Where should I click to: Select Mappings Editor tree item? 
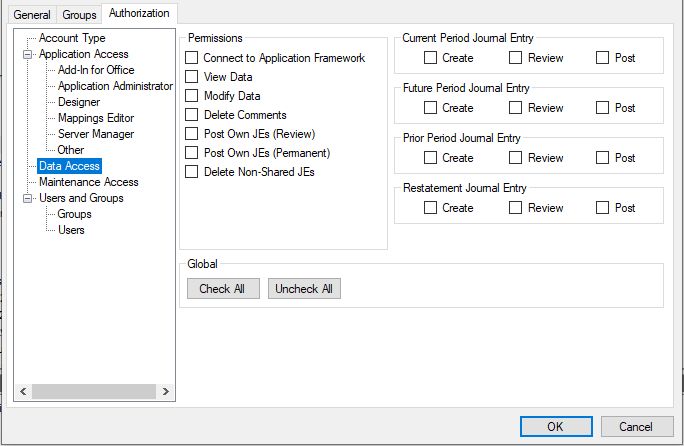(96, 118)
